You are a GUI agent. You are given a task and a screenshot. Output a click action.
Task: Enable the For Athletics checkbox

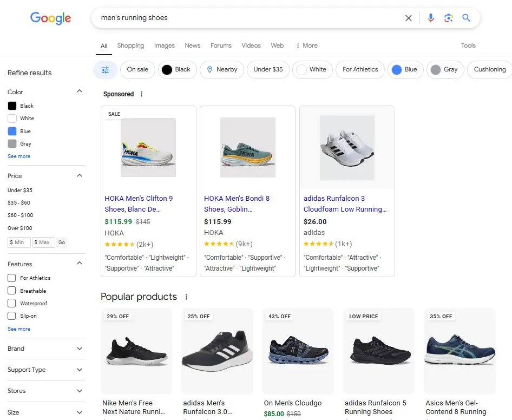(x=12, y=278)
